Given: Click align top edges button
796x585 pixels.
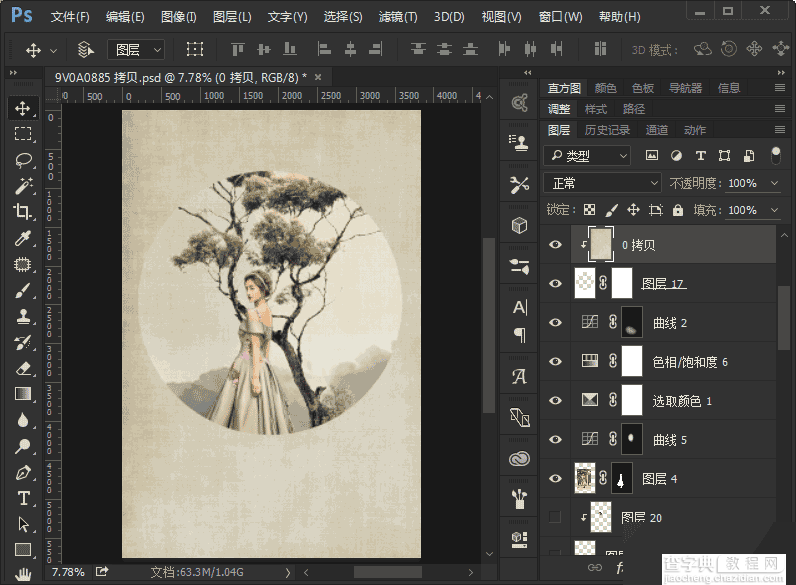Looking at the screenshot, I should (x=237, y=49).
